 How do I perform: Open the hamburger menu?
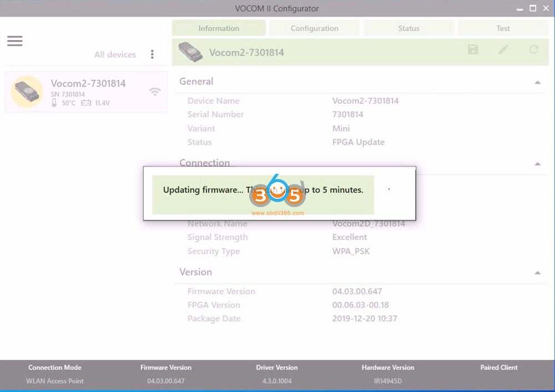coord(15,41)
